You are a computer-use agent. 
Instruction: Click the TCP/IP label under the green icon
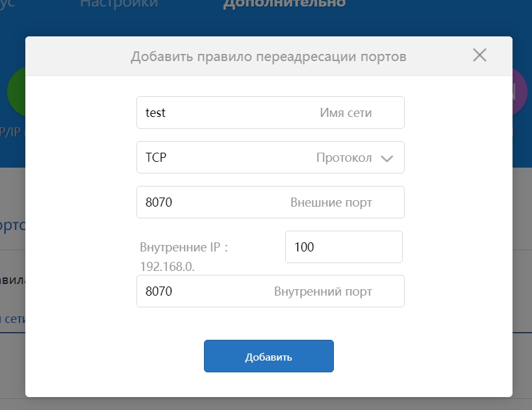coord(11,131)
